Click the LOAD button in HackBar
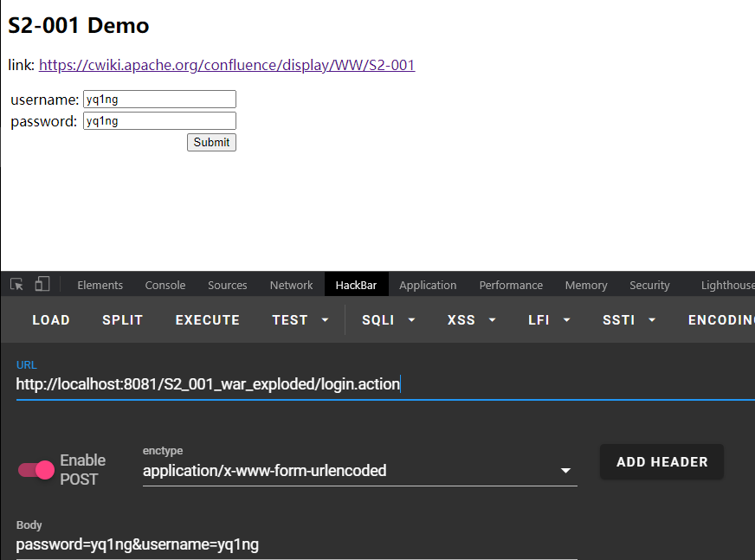The width and height of the screenshot is (755, 560). tap(51, 319)
